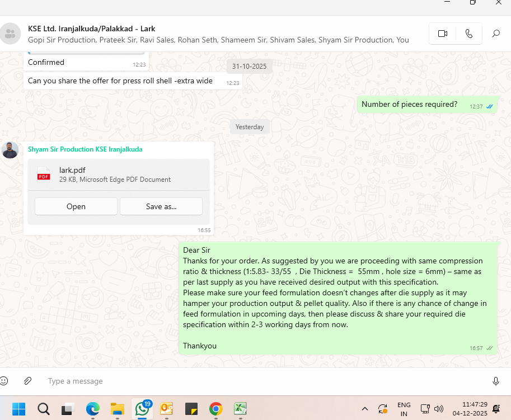Open the emoji picker
The image size is (511, 420).
tap(4, 381)
